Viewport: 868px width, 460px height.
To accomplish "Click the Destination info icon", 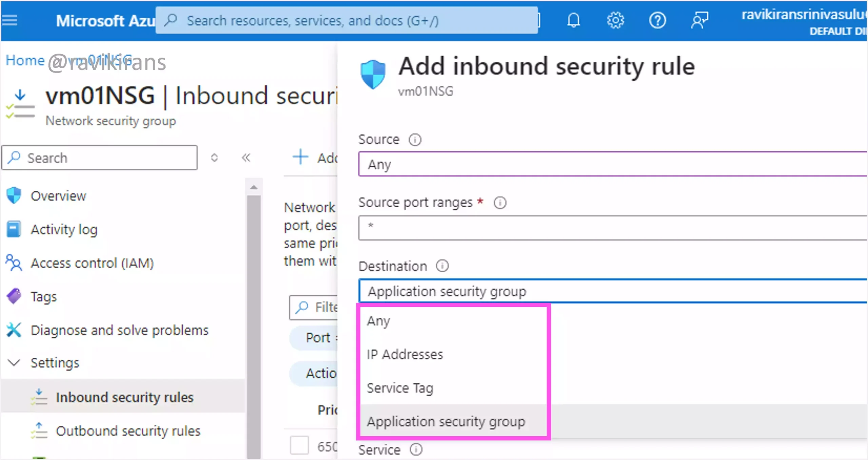I will (x=442, y=266).
